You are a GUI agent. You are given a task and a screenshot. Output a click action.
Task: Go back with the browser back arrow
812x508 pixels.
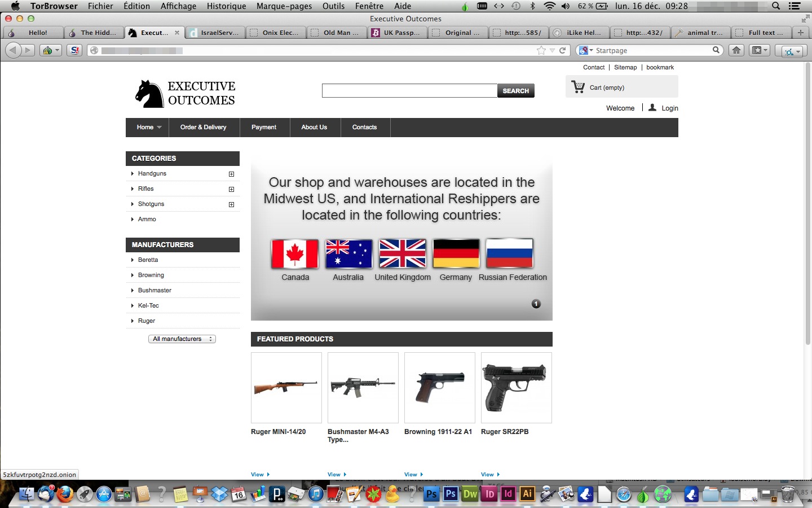(x=13, y=50)
